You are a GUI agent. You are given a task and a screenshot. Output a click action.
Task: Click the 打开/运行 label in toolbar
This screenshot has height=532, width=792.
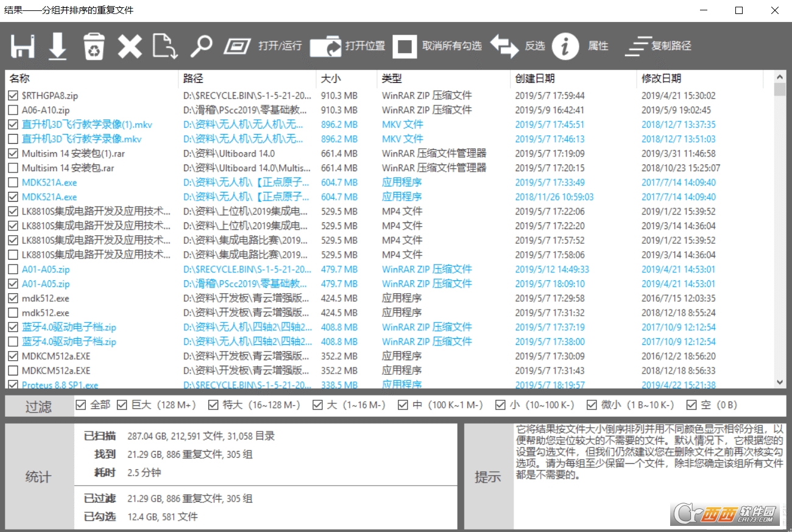pos(280,46)
